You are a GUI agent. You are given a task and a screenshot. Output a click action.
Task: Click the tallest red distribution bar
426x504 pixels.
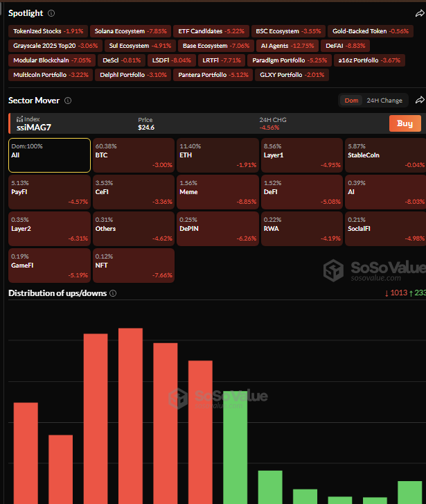click(130, 416)
